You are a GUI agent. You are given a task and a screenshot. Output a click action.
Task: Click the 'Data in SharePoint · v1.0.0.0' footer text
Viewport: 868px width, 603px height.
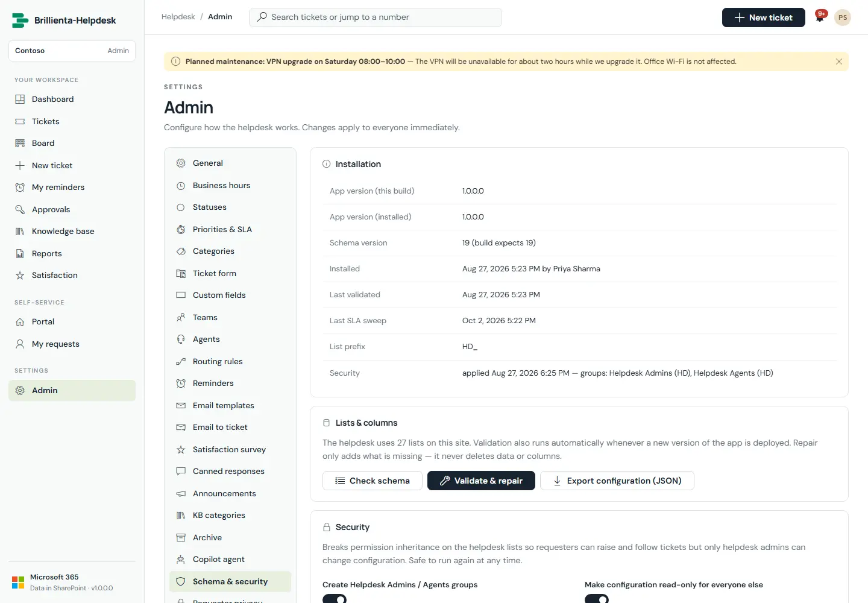coord(71,588)
